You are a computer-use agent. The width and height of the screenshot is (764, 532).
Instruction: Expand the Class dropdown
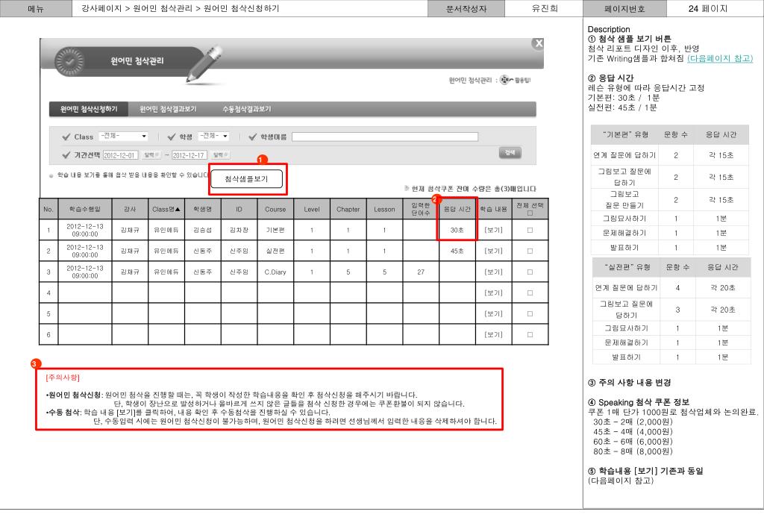pos(123,137)
